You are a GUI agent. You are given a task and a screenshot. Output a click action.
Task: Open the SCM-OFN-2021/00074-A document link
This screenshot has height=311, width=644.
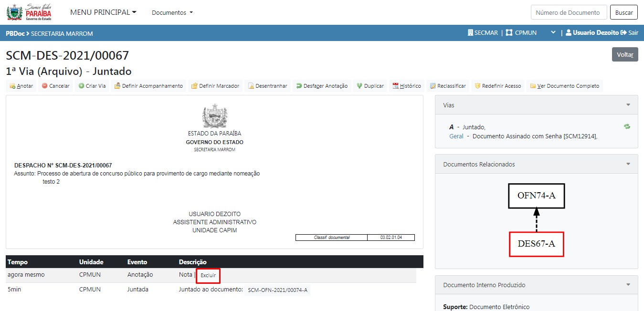pos(277,290)
